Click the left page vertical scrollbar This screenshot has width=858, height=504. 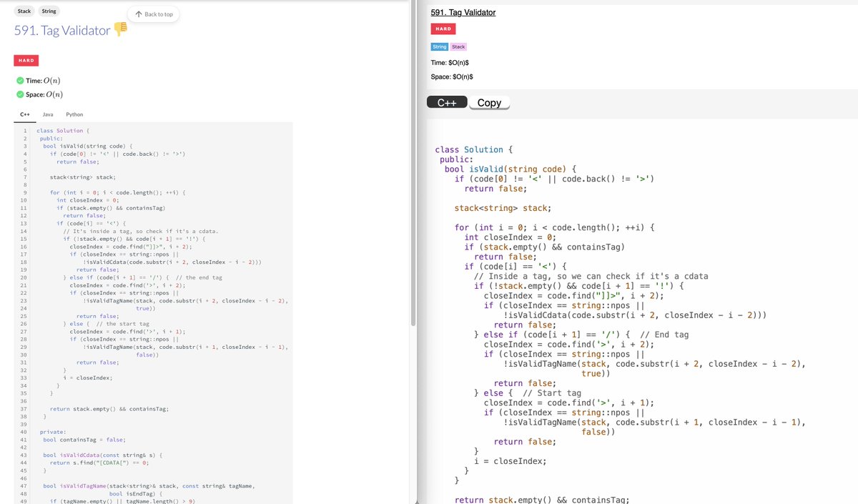click(413, 164)
